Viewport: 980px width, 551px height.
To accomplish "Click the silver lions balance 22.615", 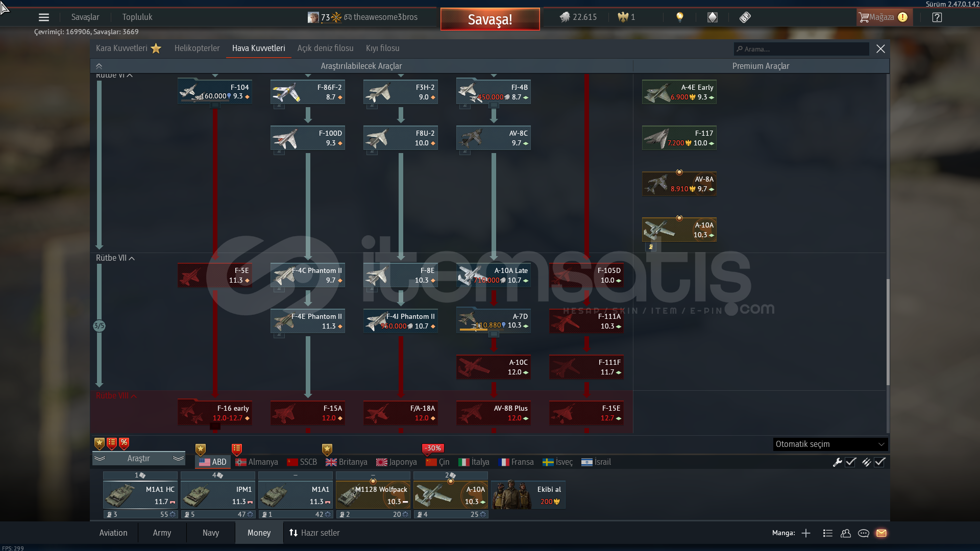I will [578, 17].
